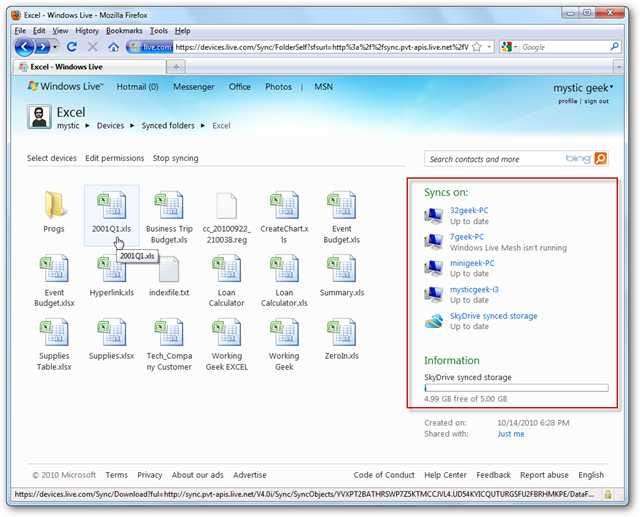Select the SkyDrive synced storage cloud icon
This screenshot has width=640, height=517.
click(x=434, y=320)
